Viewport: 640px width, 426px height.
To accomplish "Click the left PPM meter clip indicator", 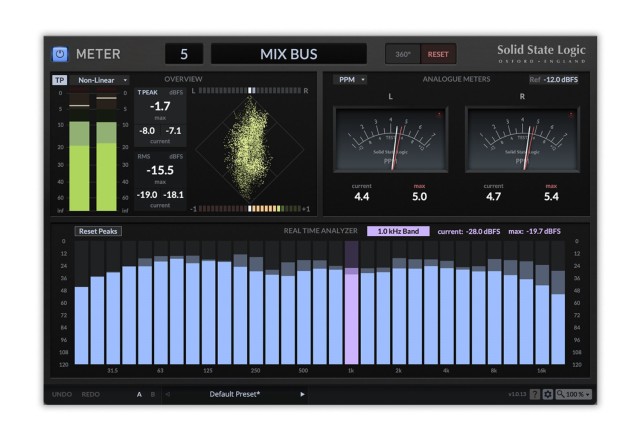I will click(x=440, y=115).
